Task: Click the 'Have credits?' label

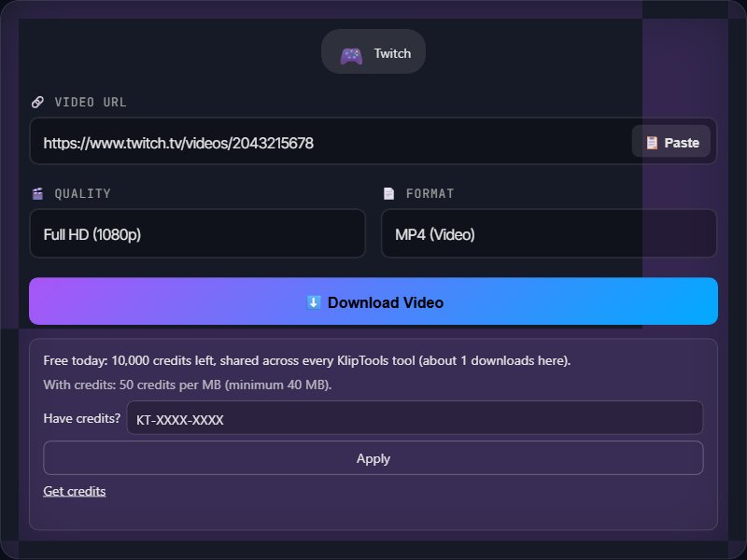Action: (82, 418)
